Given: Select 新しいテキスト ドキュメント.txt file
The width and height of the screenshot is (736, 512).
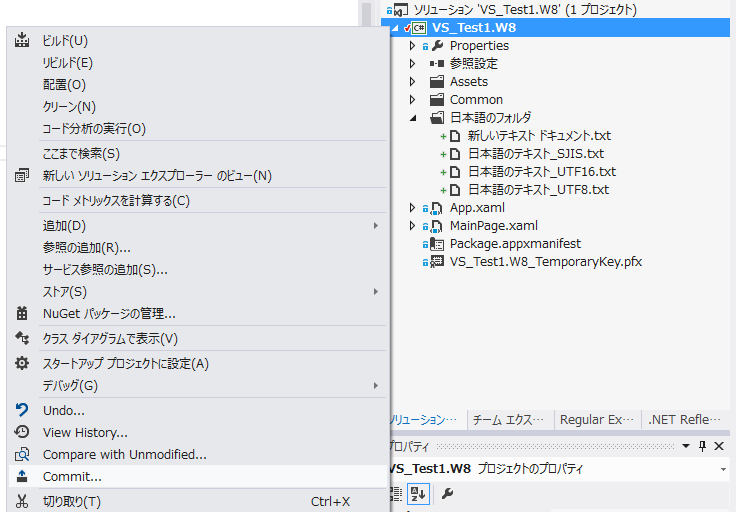Looking at the screenshot, I should 539,136.
